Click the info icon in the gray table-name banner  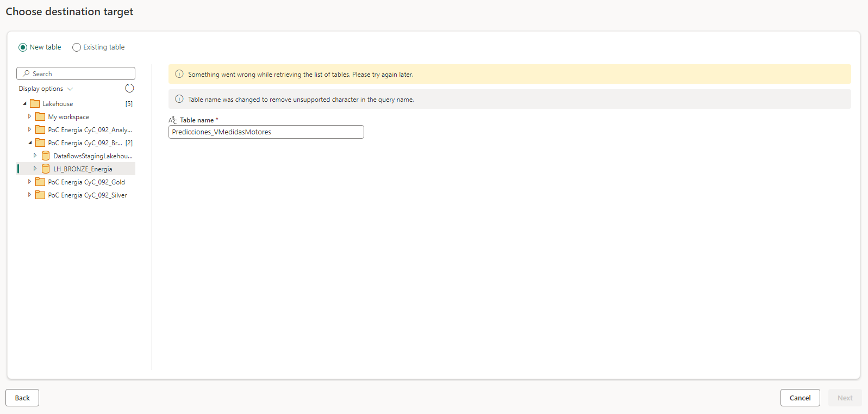179,99
